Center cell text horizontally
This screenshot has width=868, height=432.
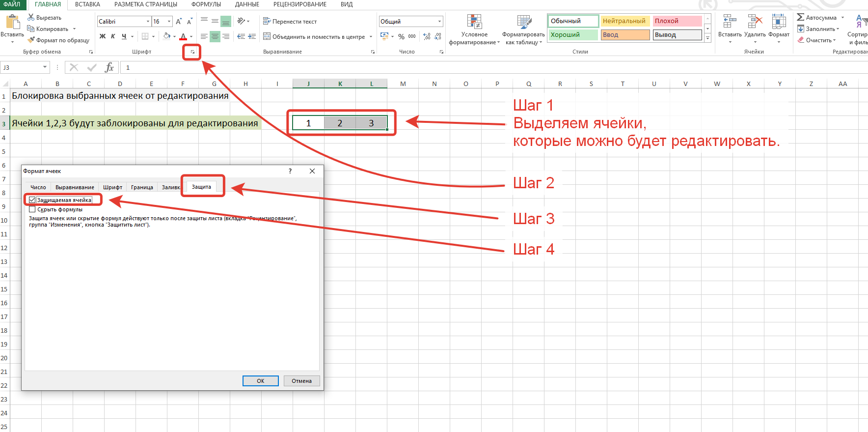(215, 36)
